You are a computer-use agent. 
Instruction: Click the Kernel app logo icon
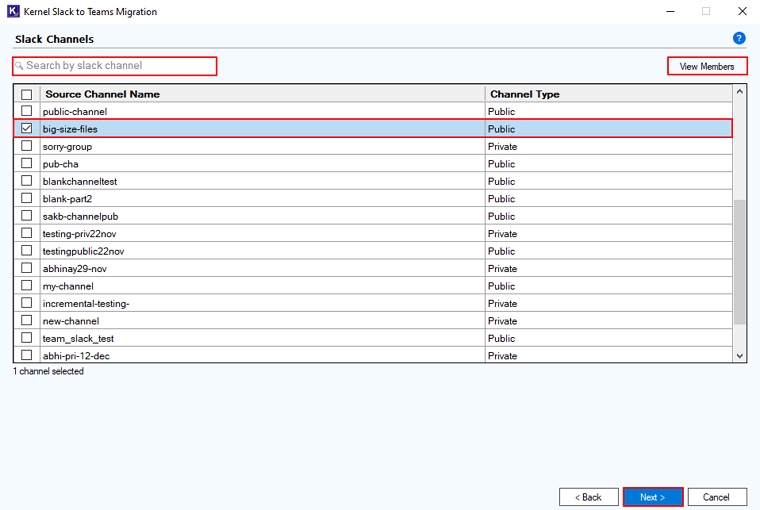pos(13,11)
